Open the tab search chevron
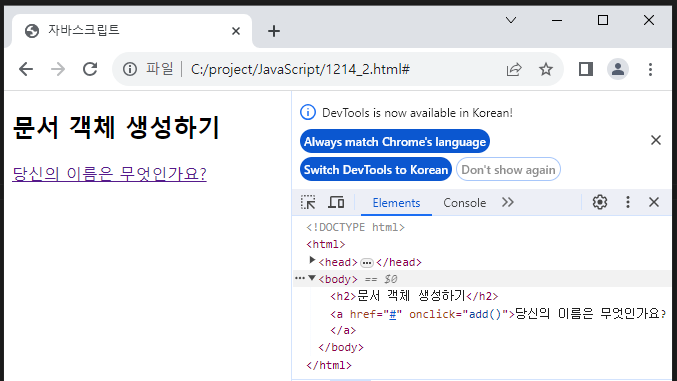Image resolution: width=677 pixels, height=381 pixels. point(511,20)
